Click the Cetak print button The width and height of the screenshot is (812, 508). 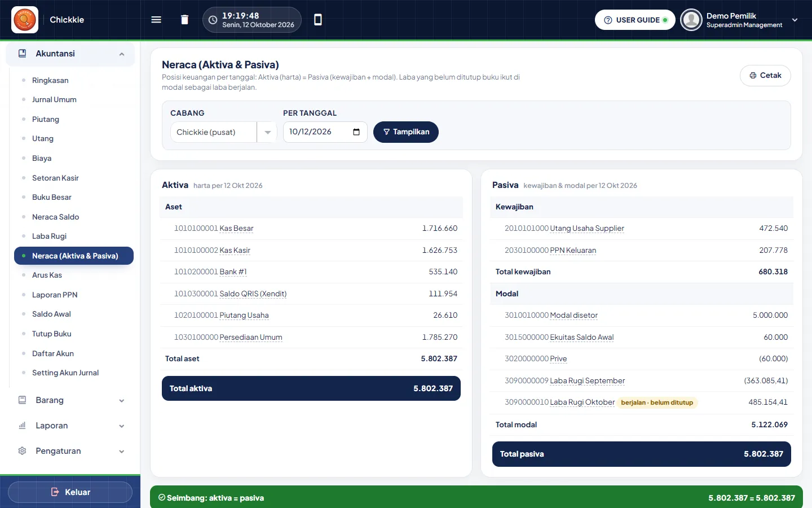pyautogui.click(x=765, y=76)
